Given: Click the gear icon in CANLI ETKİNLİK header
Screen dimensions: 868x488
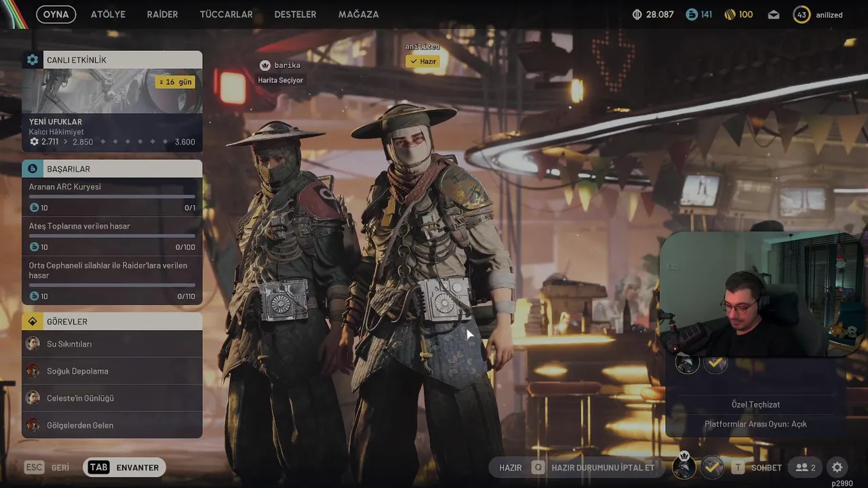Looking at the screenshot, I should [33, 60].
